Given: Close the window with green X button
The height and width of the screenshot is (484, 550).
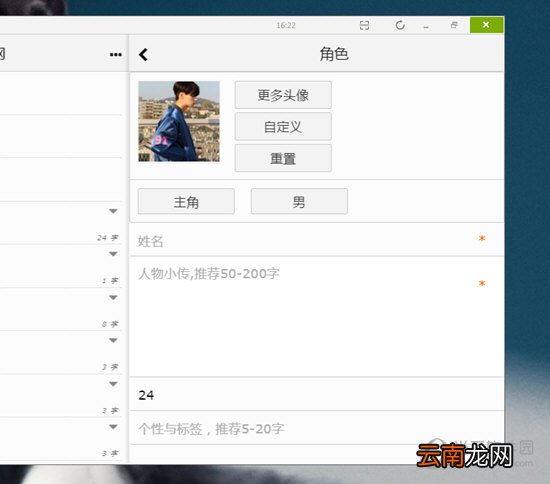Looking at the screenshot, I should 486,25.
